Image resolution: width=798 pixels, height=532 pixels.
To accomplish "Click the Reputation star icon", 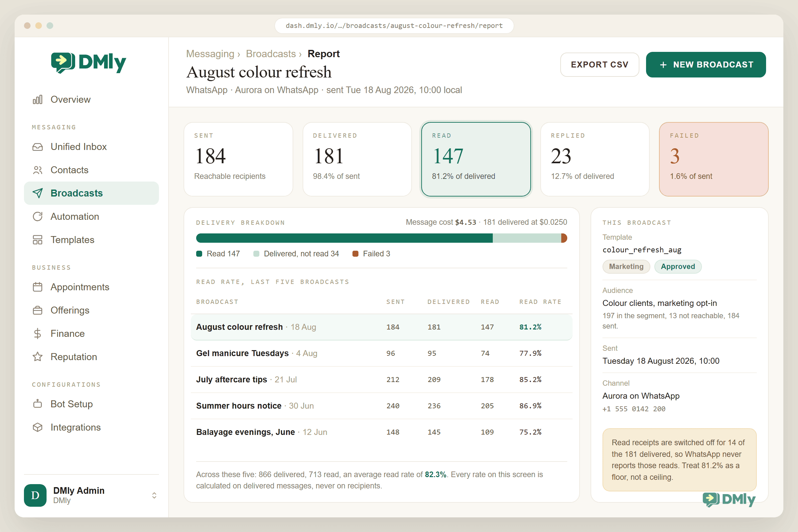I will coord(38,357).
